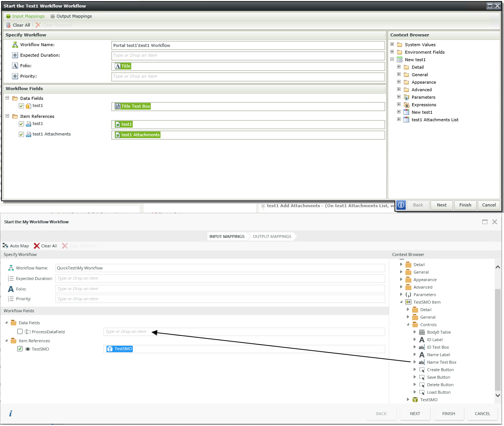The width and height of the screenshot is (504, 426).
Task: Select the Input Mappings option in top window
Action: [x=25, y=16]
